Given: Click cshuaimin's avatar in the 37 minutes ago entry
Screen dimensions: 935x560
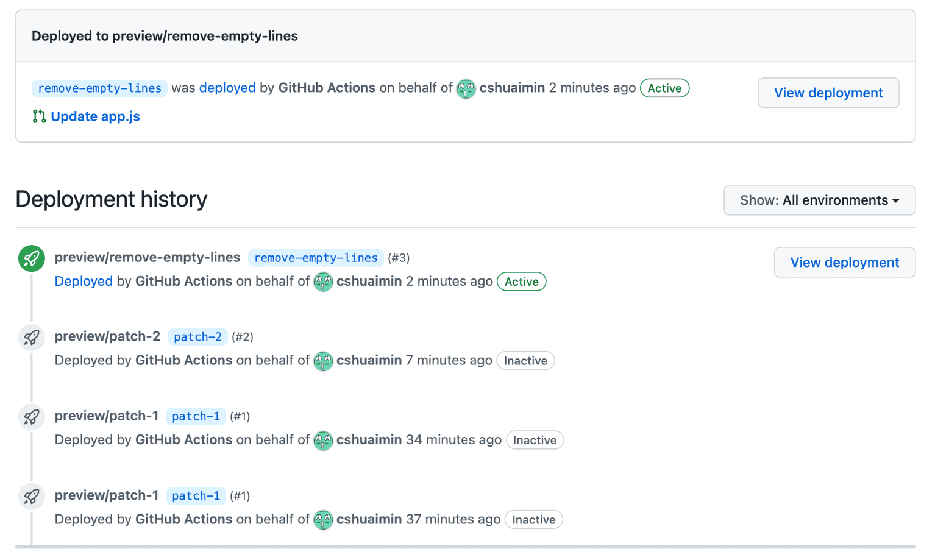Looking at the screenshot, I should tap(323, 520).
